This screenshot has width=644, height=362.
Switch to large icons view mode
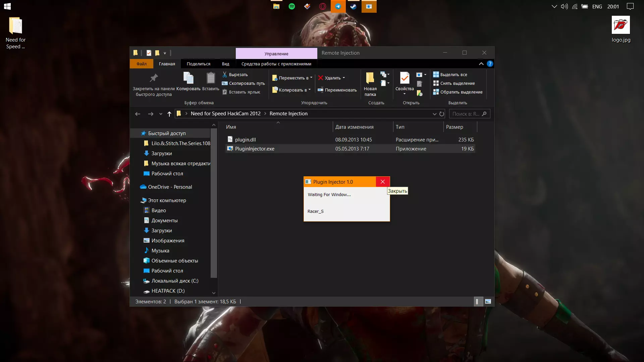(x=488, y=302)
